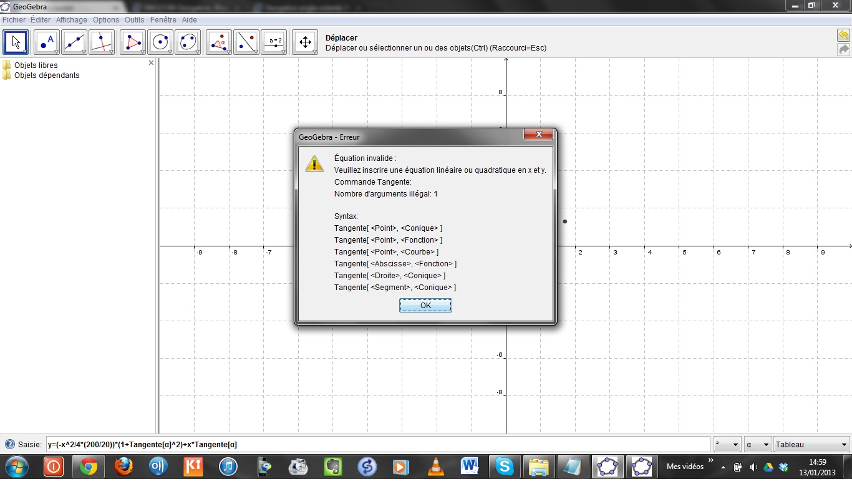Confirm the error dialog with OK
This screenshot has width=852, height=504.
(x=425, y=306)
